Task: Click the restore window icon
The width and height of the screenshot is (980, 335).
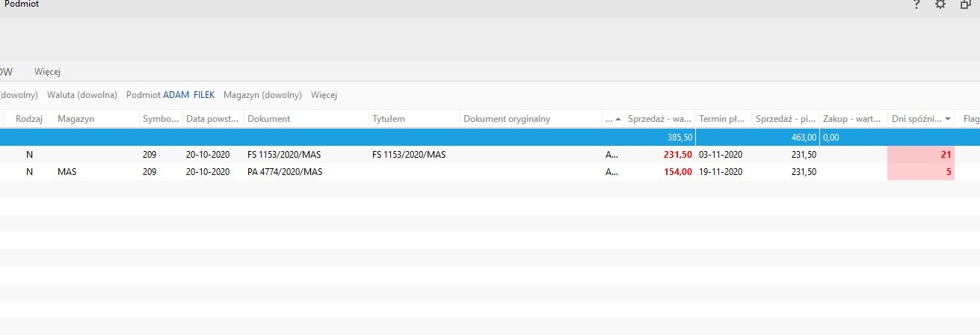Action: pyautogui.click(x=965, y=5)
